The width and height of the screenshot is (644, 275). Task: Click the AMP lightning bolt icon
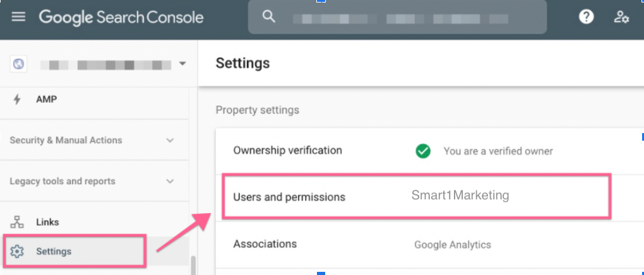pyautogui.click(x=17, y=99)
